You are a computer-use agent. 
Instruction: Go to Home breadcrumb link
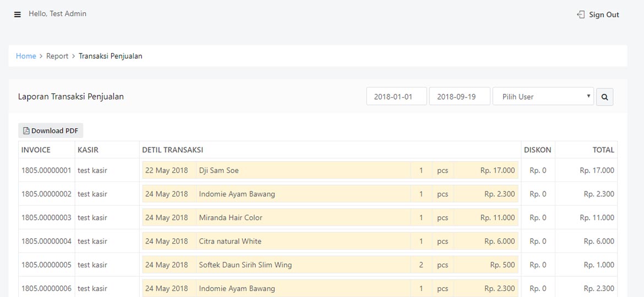pyautogui.click(x=26, y=56)
